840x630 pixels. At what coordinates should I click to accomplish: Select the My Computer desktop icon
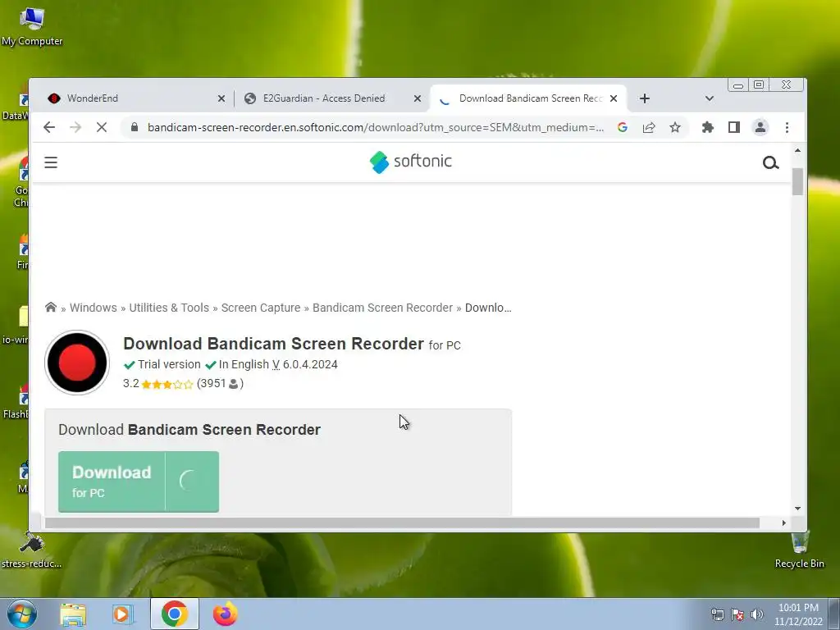click(x=32, y=27)
